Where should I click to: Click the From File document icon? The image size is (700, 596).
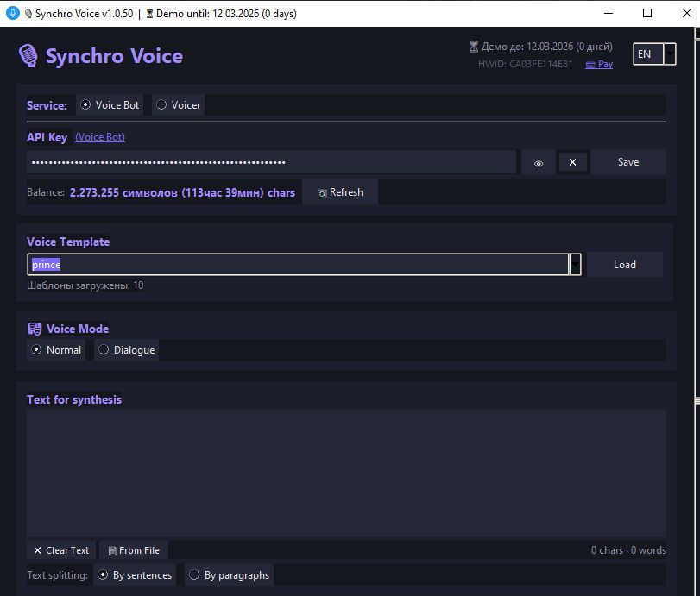pyautogui.click(x=115, y=549)
